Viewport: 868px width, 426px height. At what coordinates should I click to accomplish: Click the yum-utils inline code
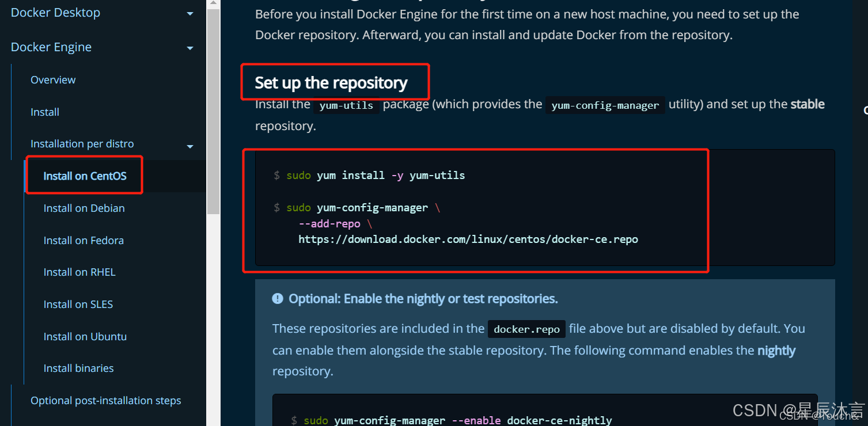point(346,105)
